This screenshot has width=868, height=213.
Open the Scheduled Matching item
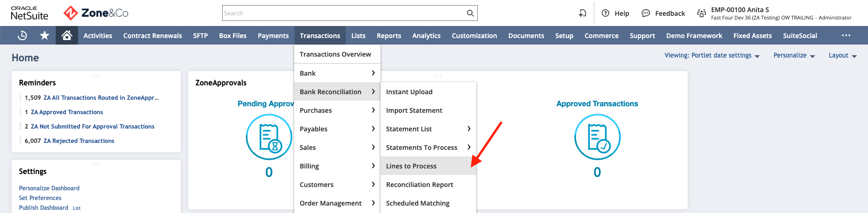tap(428, 203)
